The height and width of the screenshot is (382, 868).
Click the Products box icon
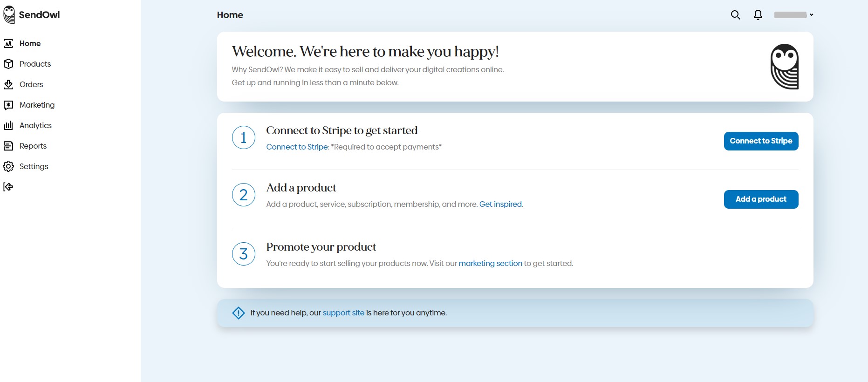[x=8, y=64]
